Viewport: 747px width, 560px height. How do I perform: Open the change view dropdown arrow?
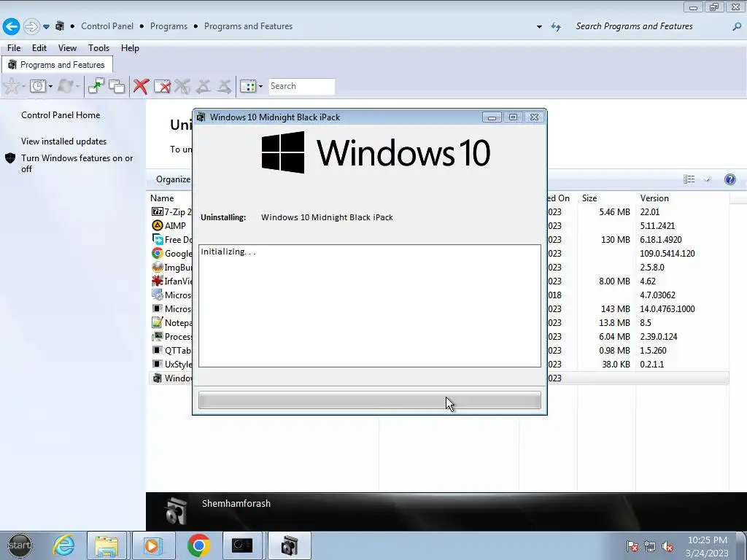tap(707, 179)
